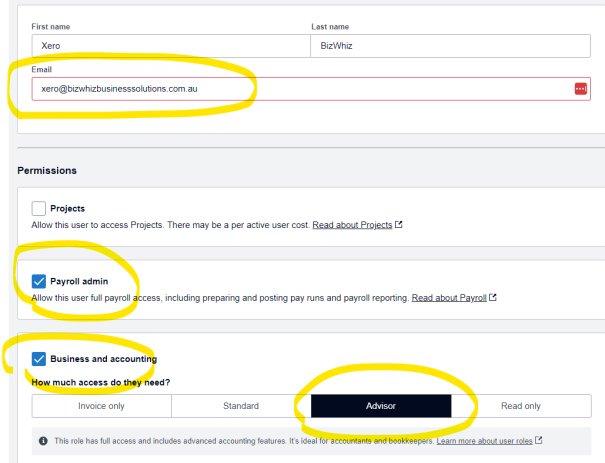Follow the Read about Payroll link

tap(449, 298)
